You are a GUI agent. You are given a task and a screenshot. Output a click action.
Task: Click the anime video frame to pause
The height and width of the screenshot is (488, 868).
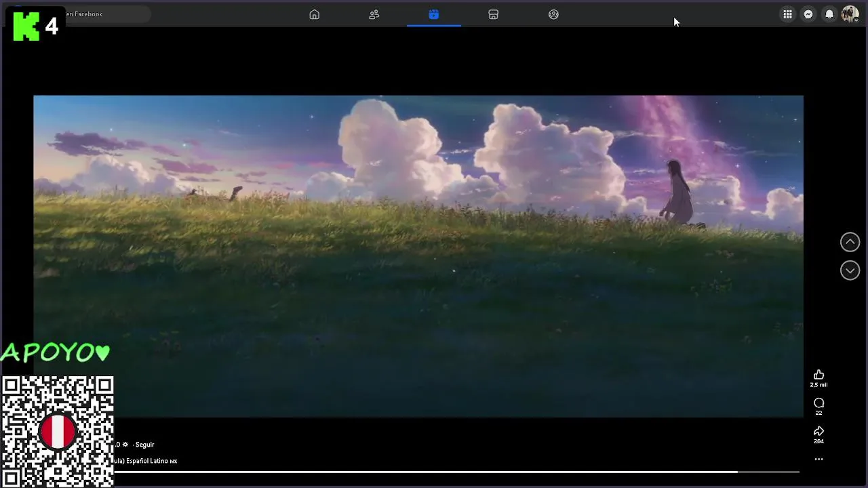coord(418,256)
